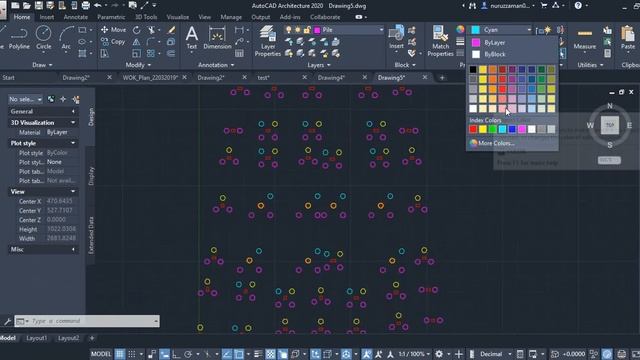Open the Text annotation tool
This screenshot has height=360, width=640.
(x=191, y=38)
